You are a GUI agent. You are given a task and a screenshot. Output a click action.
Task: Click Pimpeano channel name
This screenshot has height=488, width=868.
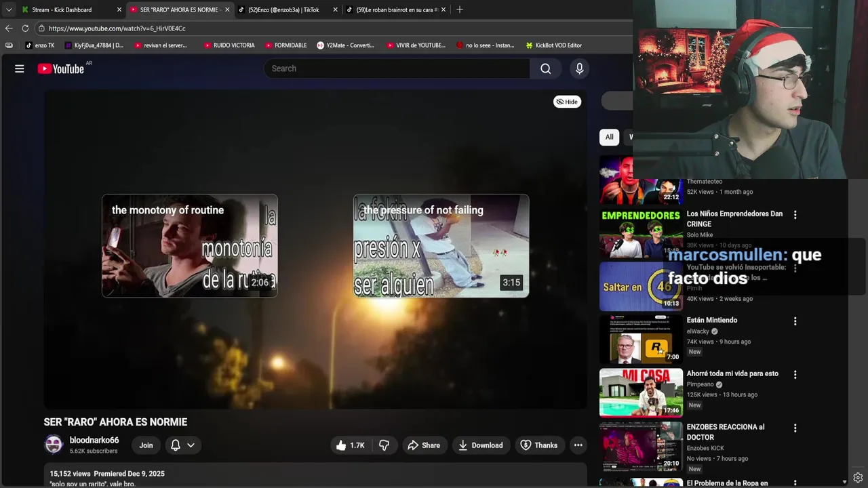[x=701, y=384]
